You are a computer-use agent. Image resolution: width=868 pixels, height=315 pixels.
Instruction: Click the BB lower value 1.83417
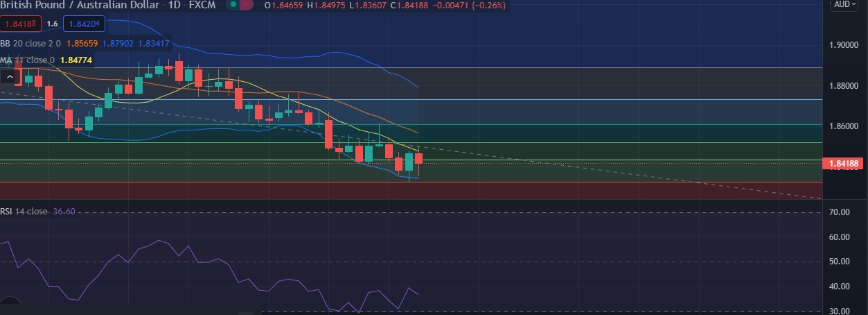pos(153,43)
